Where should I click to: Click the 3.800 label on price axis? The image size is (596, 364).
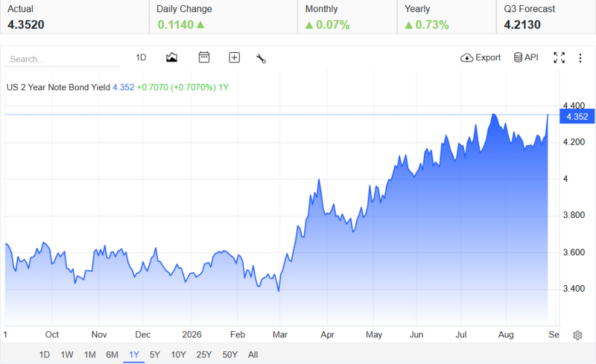(574, 215)
